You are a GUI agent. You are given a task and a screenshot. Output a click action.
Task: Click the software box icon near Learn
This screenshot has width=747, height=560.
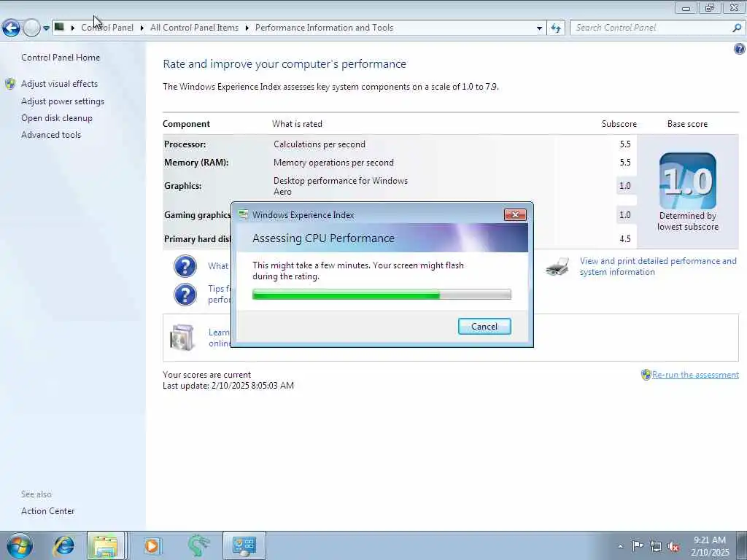coord(182,338)
